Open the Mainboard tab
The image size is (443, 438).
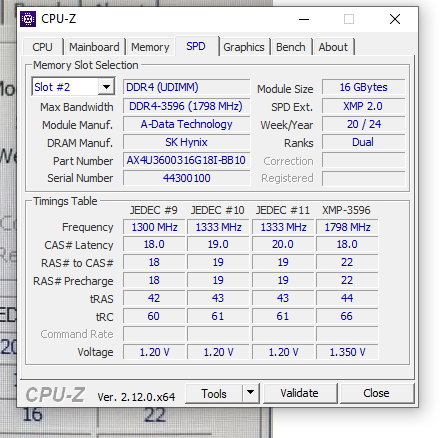(94, 47)
